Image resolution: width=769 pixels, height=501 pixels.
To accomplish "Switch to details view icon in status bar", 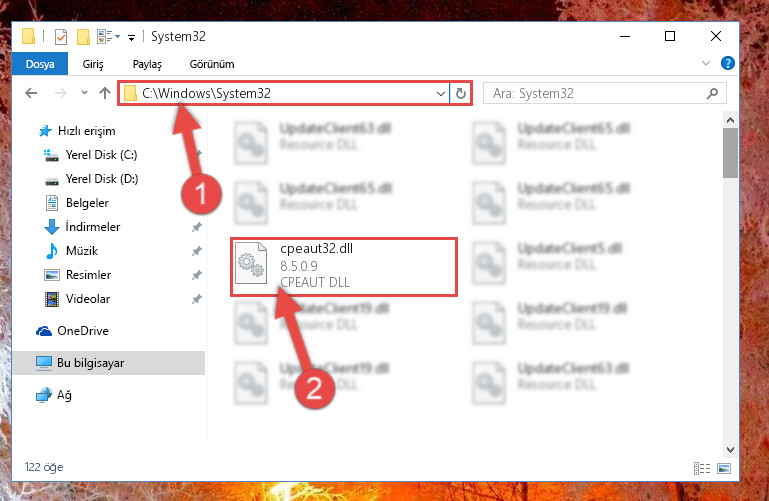I will (702, 468).
